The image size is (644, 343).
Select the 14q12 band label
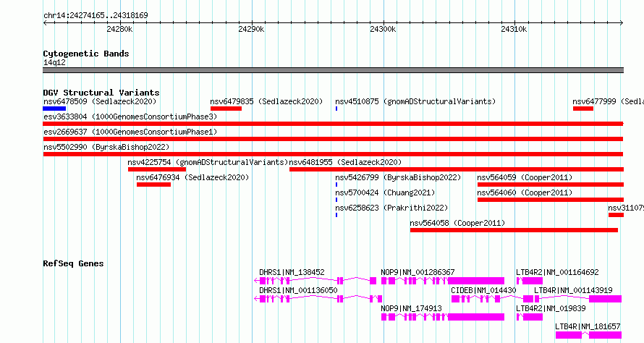(54, 62)
